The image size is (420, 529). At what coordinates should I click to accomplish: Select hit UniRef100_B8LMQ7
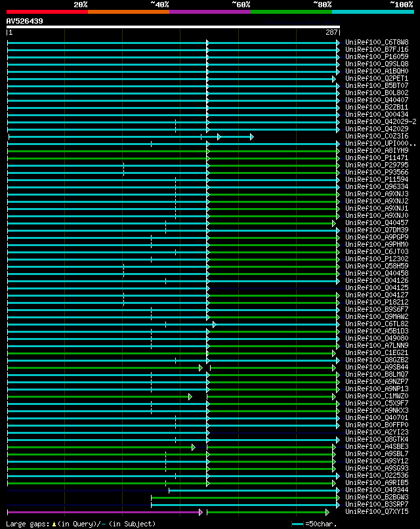(377, 375)
